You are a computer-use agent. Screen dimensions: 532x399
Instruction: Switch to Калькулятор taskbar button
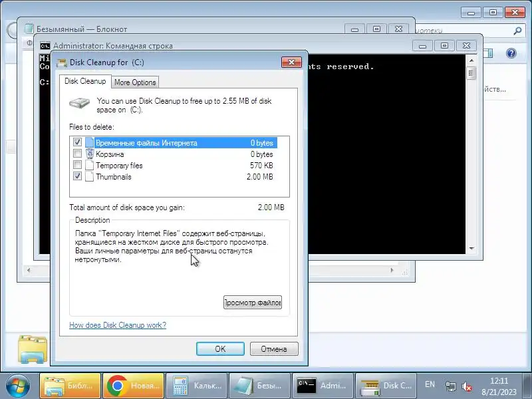(x=196, y=386)
